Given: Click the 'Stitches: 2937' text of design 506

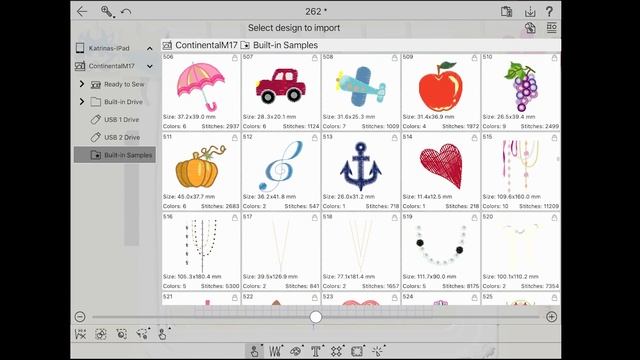Looking at the screenshot, I should [220, 127].
